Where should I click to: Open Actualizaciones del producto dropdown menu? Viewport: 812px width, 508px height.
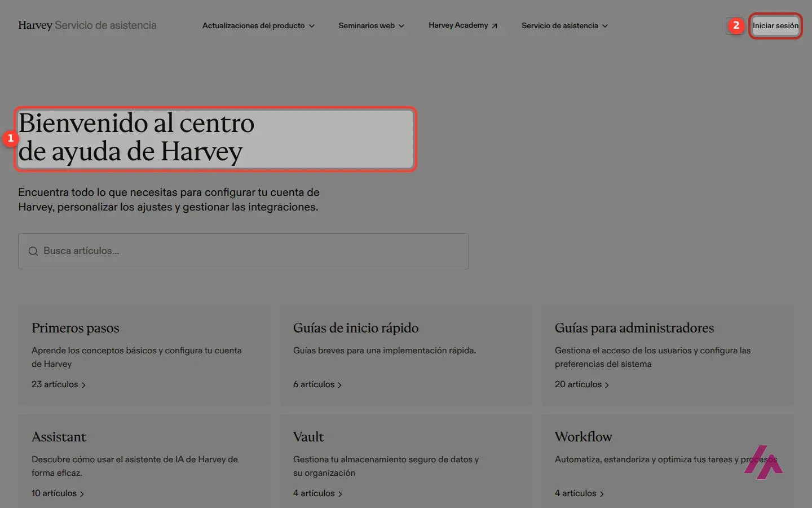pyautogui.click(x=258, y=26)
